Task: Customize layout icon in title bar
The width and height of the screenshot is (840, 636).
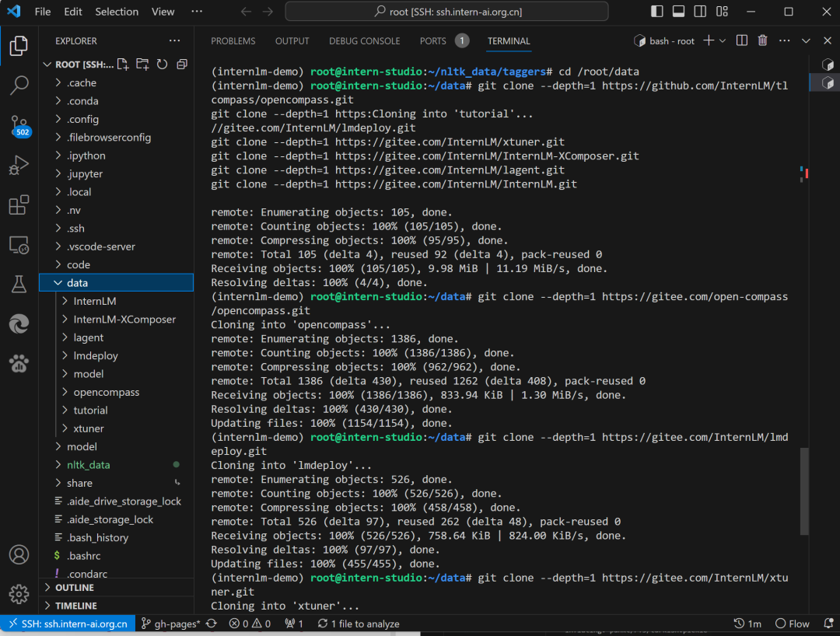Action: tap(722, 11)
